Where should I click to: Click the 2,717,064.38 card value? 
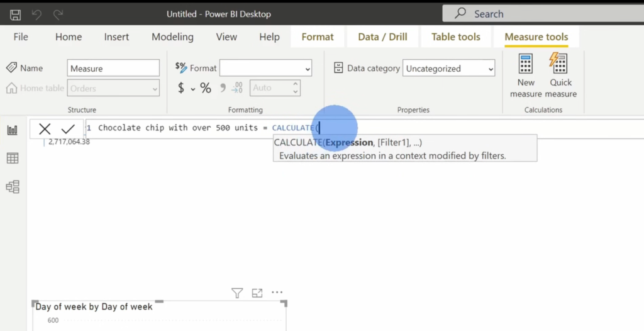69,142
